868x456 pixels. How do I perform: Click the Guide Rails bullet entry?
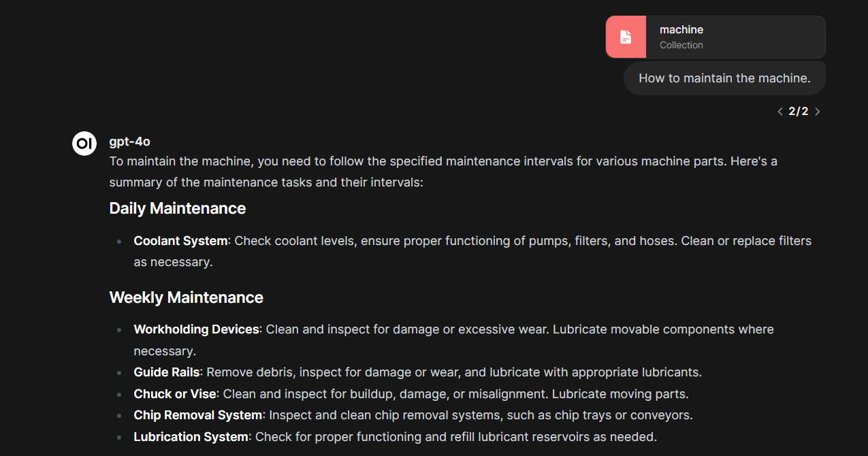click(167, 372)
